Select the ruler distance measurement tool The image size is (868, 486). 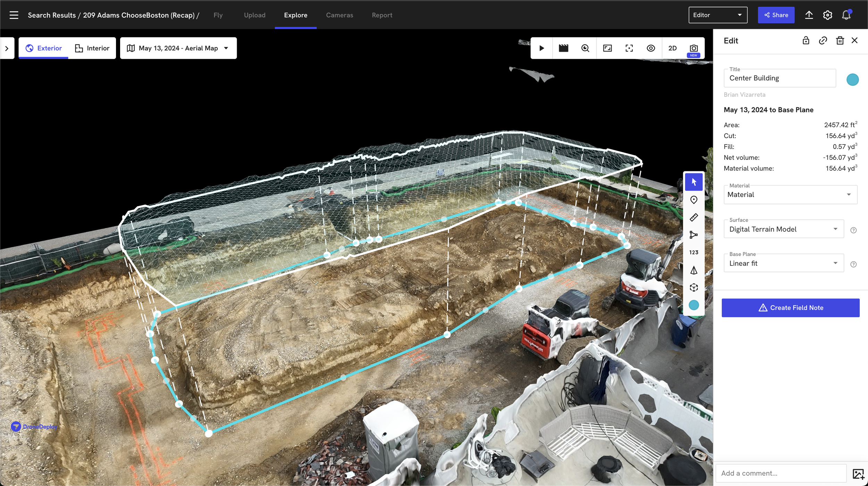click(693, 217)
